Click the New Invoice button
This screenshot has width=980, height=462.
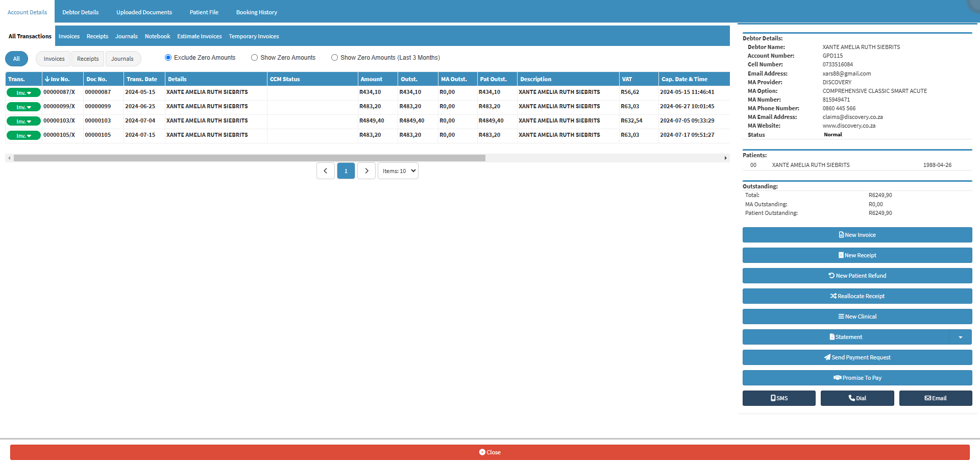(x=857, y=235)
